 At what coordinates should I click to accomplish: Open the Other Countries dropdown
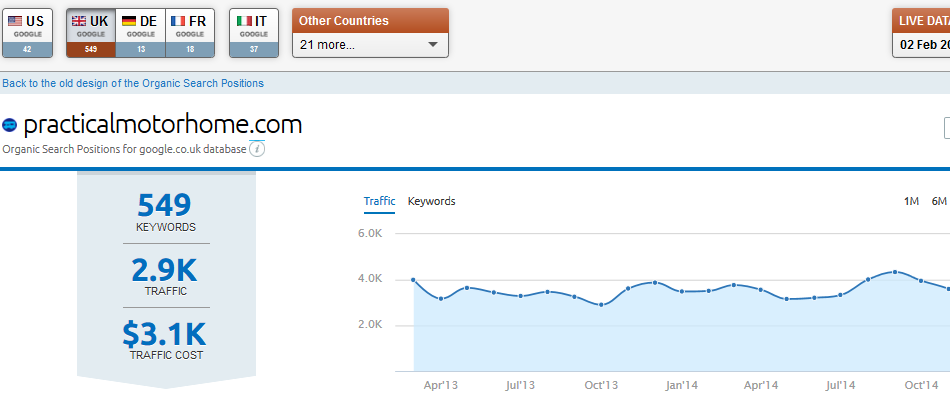370,45
